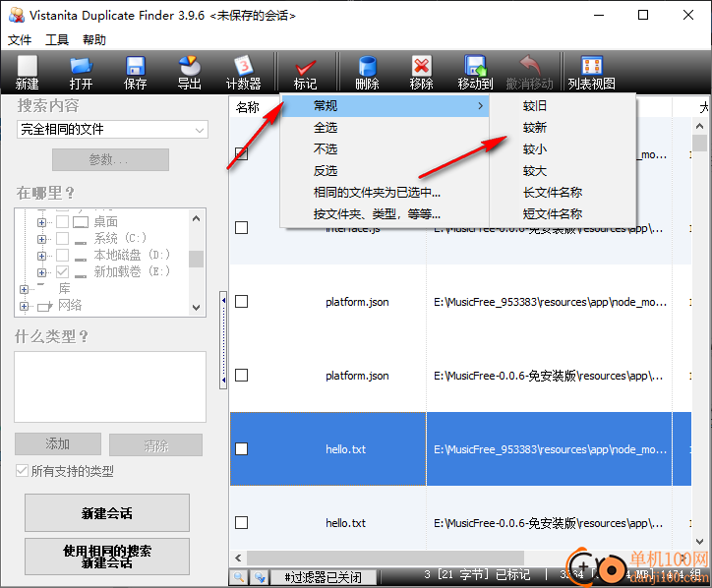Image resolution: width=712 pixels, height=588 pixels.
Task: Click the horizontal scrollbar thumb below results
Action: click(x=386, y=558)
